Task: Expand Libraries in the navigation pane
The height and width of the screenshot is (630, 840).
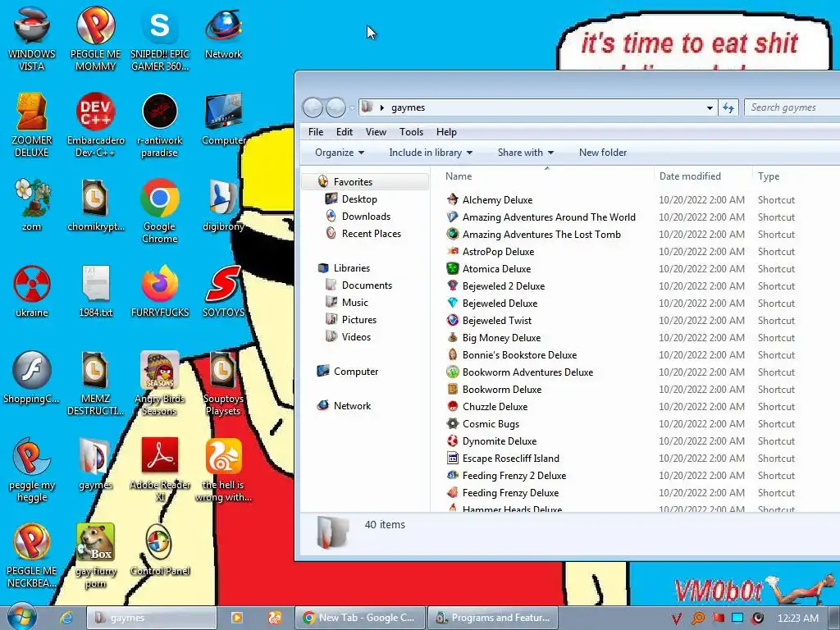Action: (351, 268)
